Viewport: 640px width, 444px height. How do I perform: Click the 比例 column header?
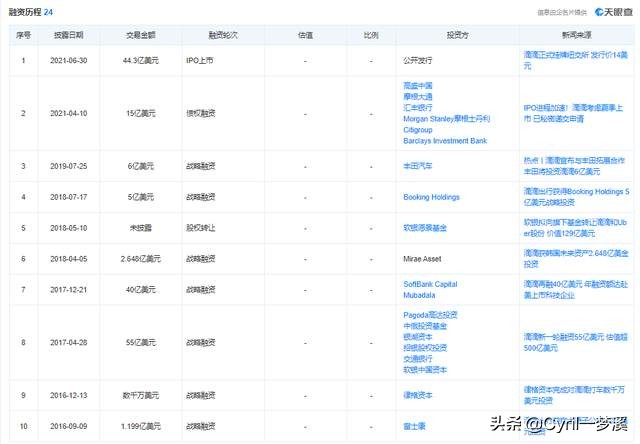point(371,35)
